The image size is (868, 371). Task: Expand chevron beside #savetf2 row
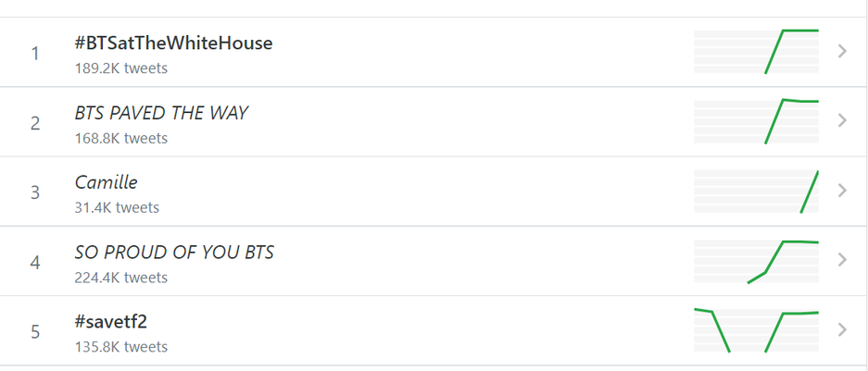point(842,329)
